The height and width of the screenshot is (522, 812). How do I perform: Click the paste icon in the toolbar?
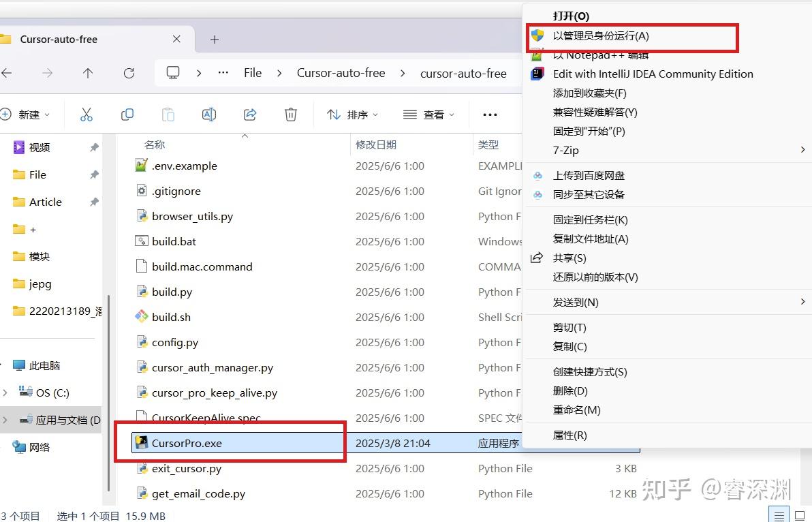click(168, 114)
